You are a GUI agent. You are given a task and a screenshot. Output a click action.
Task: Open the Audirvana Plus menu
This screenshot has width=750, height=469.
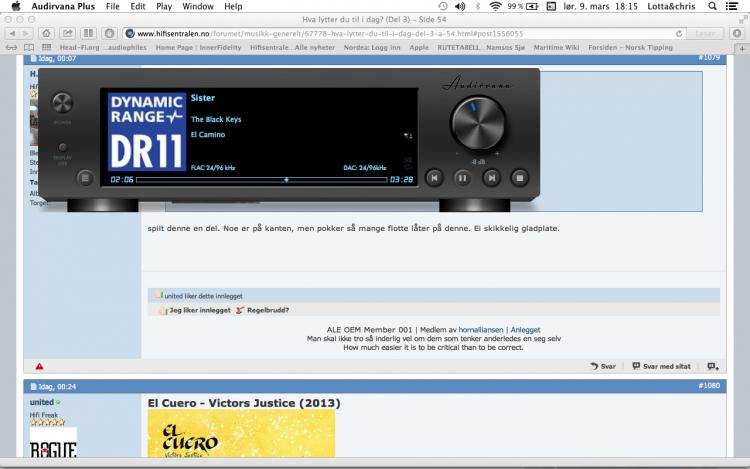click(63, 6)
